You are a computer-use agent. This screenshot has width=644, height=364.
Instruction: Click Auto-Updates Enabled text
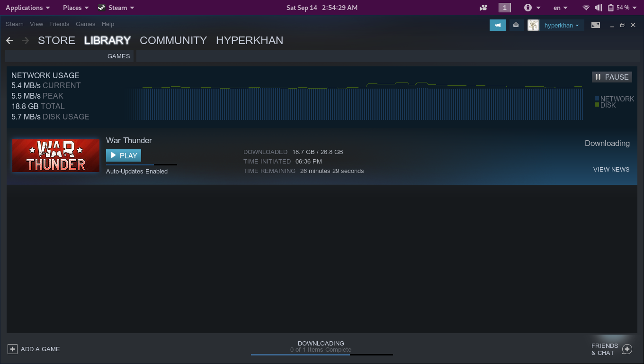pyautogui.click(x=137, y=172)
